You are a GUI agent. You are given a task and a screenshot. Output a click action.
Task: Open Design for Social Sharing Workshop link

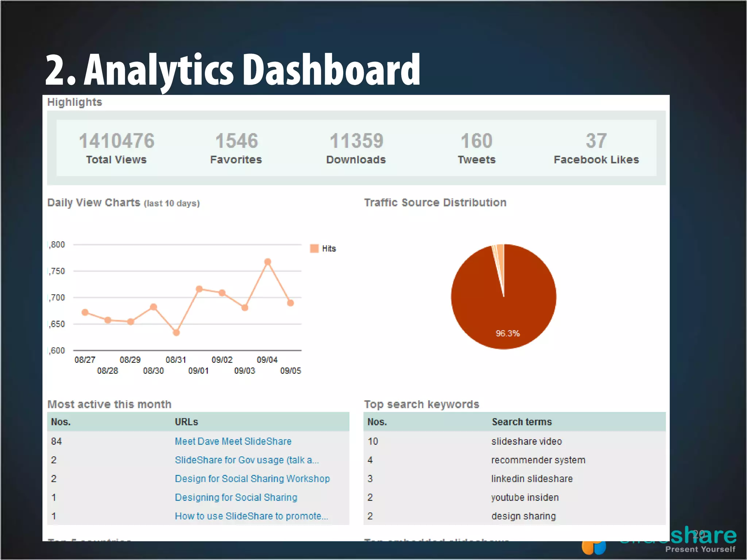click(x=252, y=479)
